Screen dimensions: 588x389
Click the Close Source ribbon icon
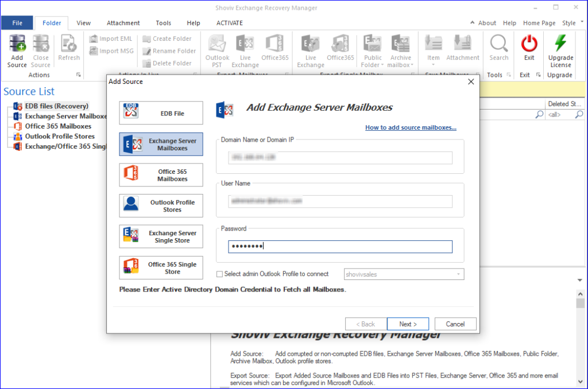tap(41, 51)
